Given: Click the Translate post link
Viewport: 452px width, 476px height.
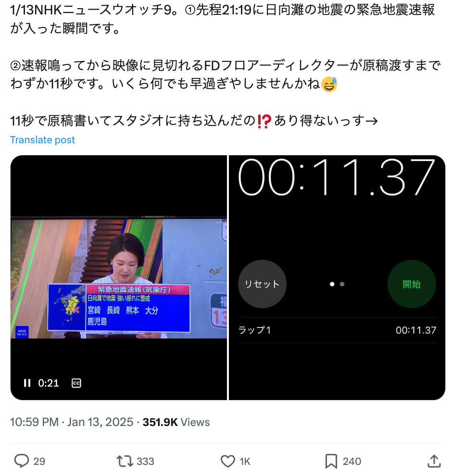Looking at the screenshot, I should tap(42, 139).
